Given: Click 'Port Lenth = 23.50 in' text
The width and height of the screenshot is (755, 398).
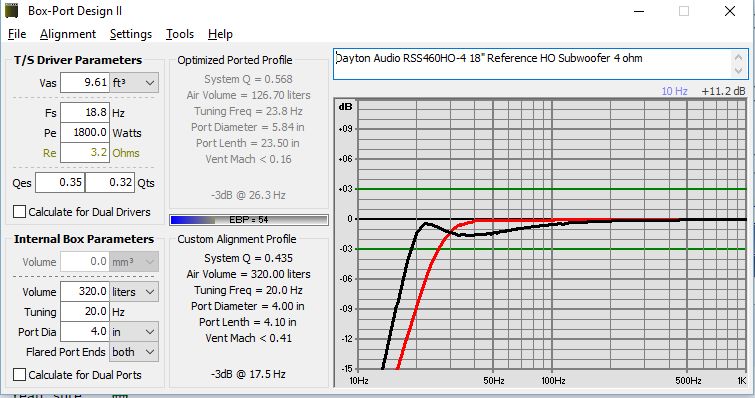Looking at the screenshot, I should pos(247,143).
